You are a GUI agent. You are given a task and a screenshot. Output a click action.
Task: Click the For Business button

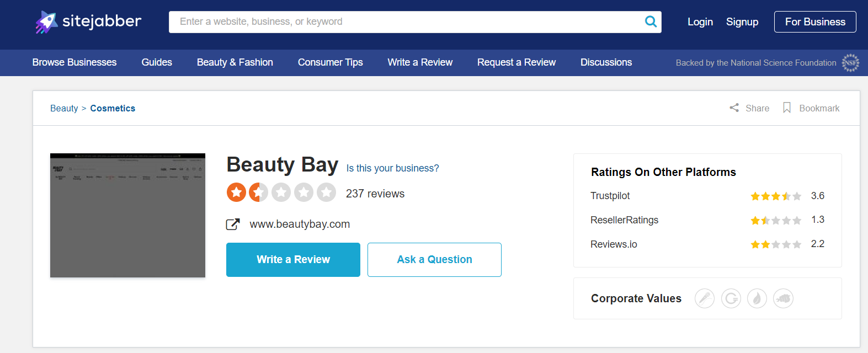(815, 22)
